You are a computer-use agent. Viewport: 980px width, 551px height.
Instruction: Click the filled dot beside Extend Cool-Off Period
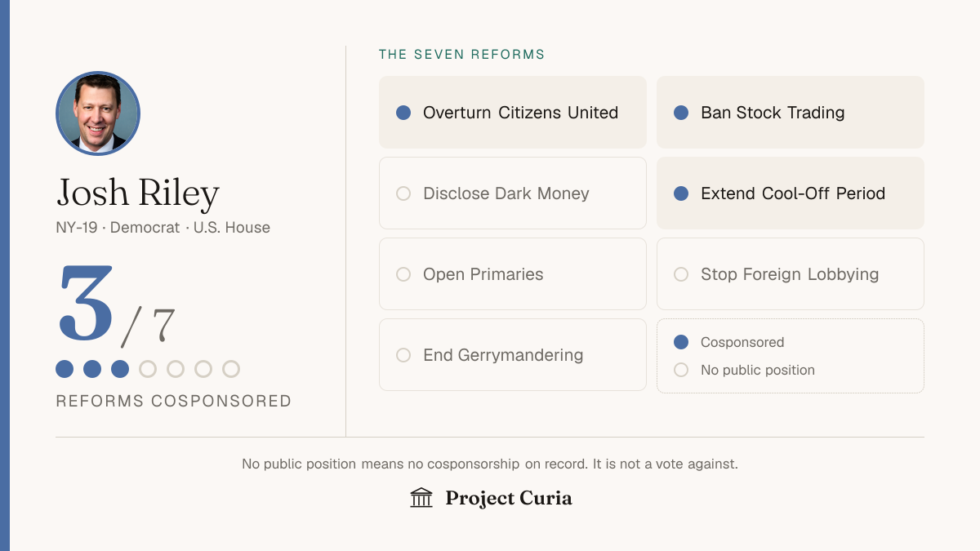[x=681, y=193]
